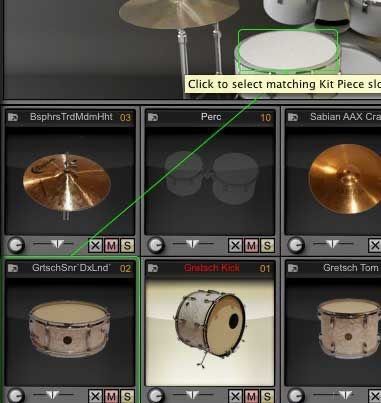Click the Perc slot name
The height and width of the screenshot is (403, 381).
tap(211, 117)
